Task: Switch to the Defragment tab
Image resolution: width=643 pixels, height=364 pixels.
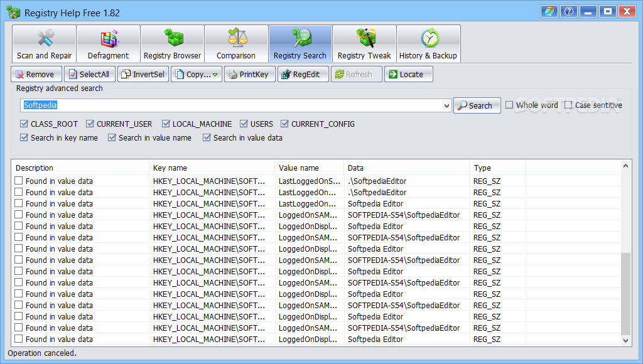Action: point(108,43)
